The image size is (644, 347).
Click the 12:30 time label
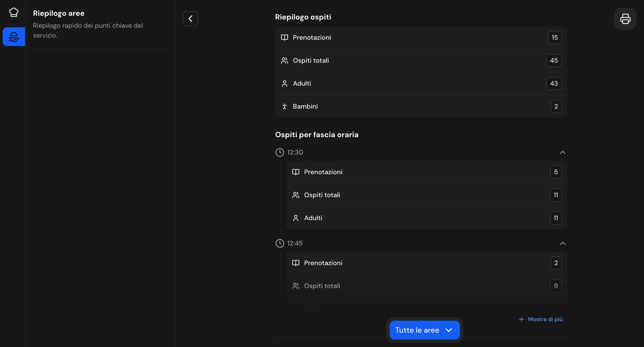coord(295,152)
